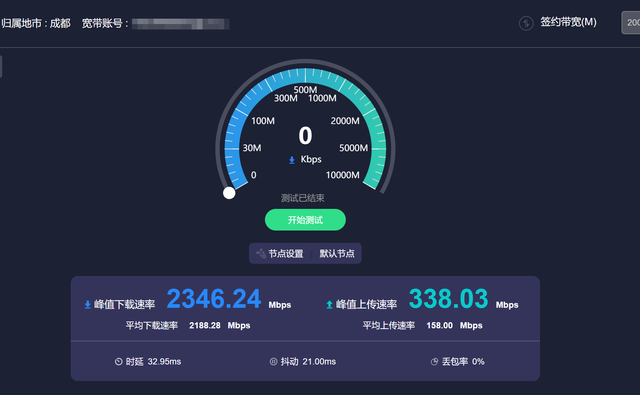Click the 签约带宽 value field
This screenshot has width=640, height=395.
tap(631, 22)
